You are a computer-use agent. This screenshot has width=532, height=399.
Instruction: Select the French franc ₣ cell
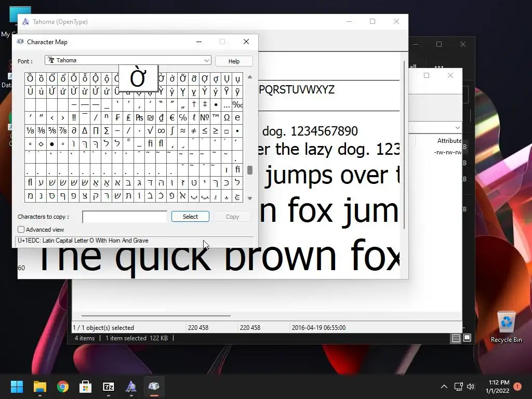click(x=117, y=117)
